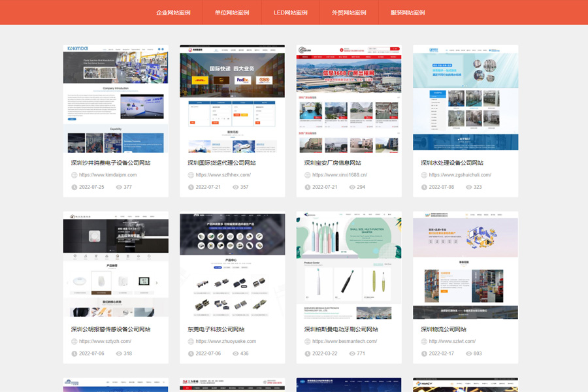The height and width of the screenshot is (392, 588).
Task: Open the 服装网站案例 tab
Action: pos(406,12)
